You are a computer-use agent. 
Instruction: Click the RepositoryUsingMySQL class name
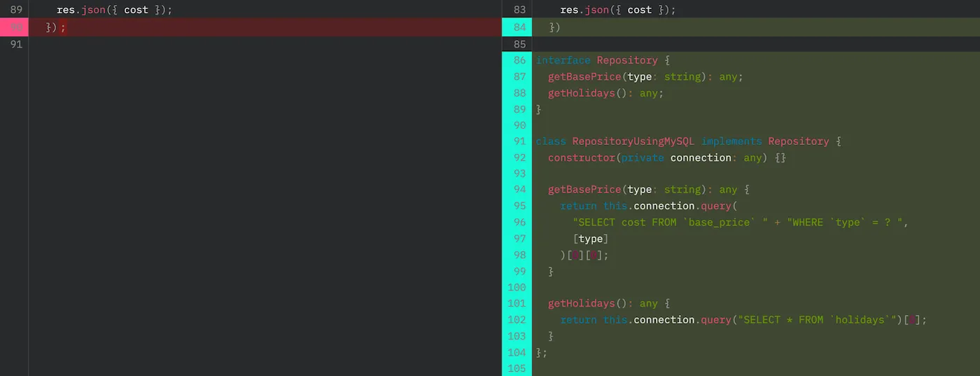633,141
